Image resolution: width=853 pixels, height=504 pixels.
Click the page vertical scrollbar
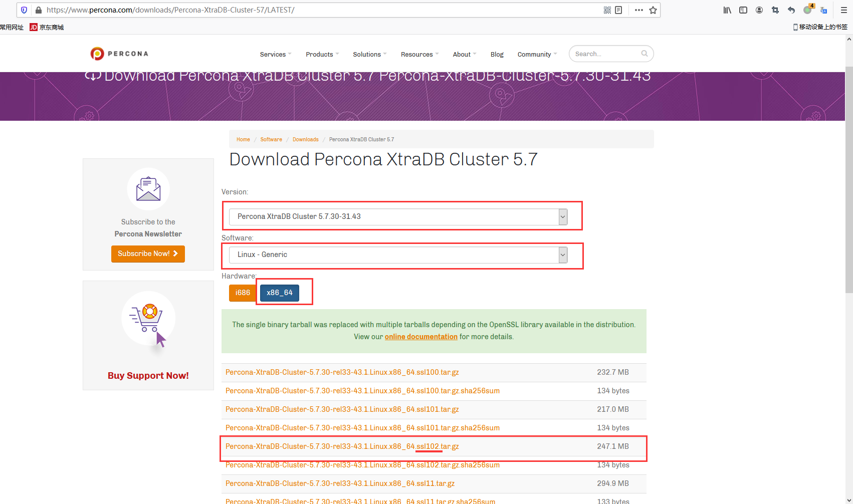[849, 179]
